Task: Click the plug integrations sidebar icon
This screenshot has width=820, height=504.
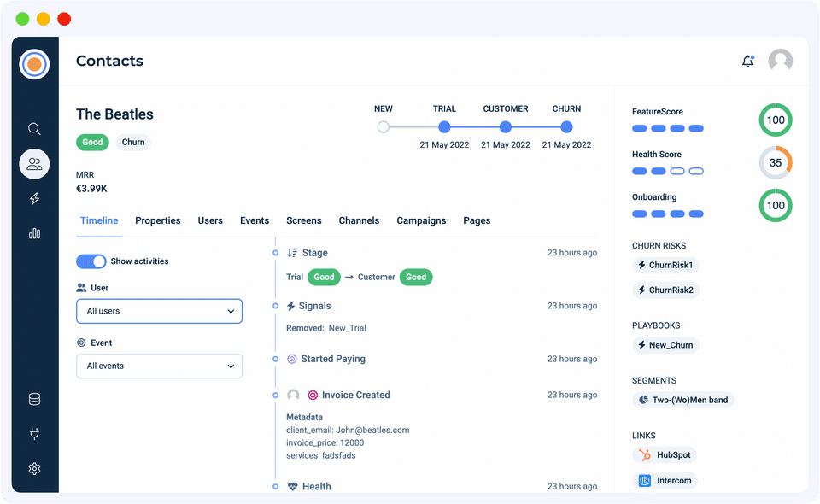Action: click(x=34, y=434)
